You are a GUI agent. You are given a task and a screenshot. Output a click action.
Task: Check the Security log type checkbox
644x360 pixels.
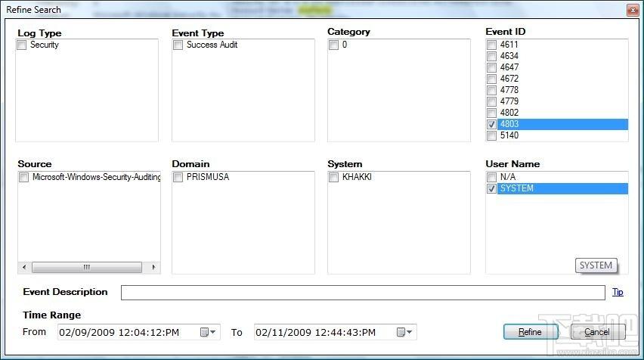point(22,45)
